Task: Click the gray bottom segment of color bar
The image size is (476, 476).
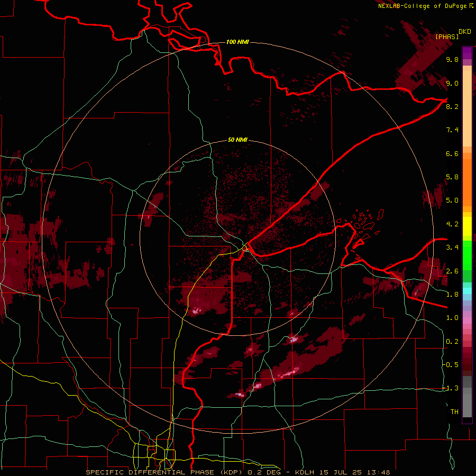Action: coord(467,397)
